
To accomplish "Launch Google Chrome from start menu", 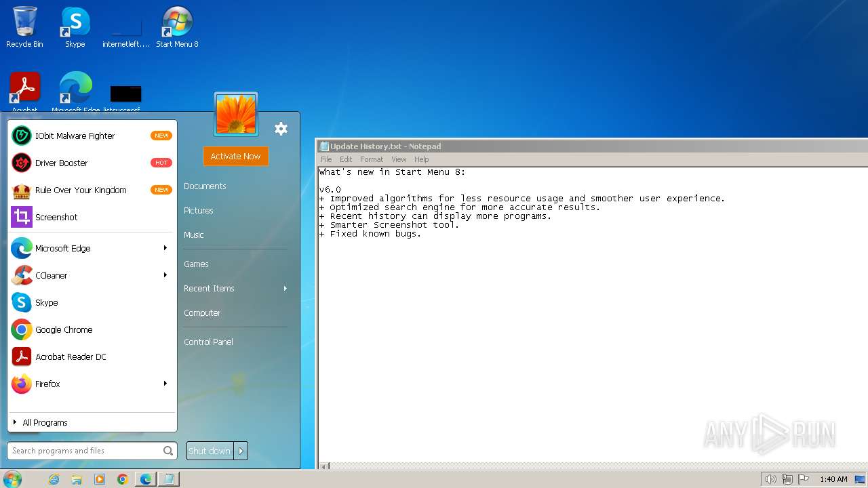I will [92, 329].
